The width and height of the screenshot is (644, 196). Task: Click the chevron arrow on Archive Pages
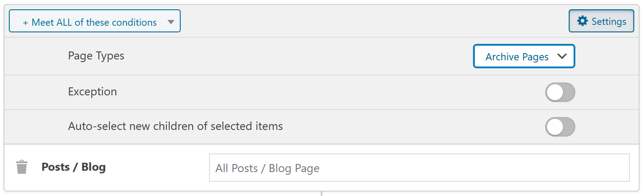(x=562, y=56)
